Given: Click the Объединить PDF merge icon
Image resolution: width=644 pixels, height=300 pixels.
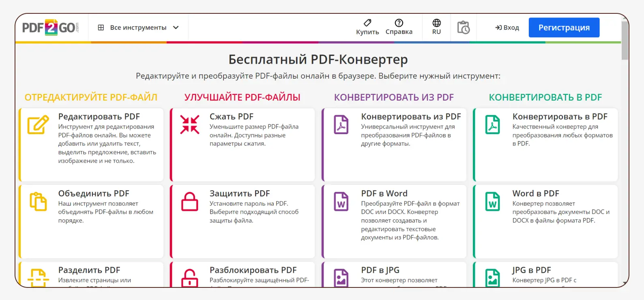Looking at the screenshot, I should [38, 201].
